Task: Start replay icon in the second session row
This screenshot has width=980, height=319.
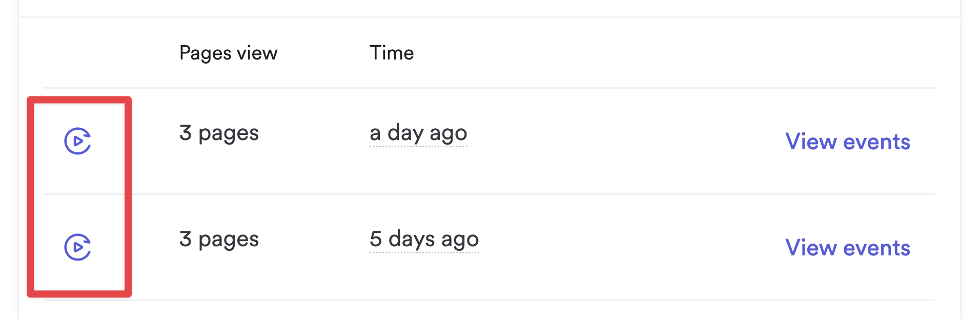Action: [x=77, y=247]
